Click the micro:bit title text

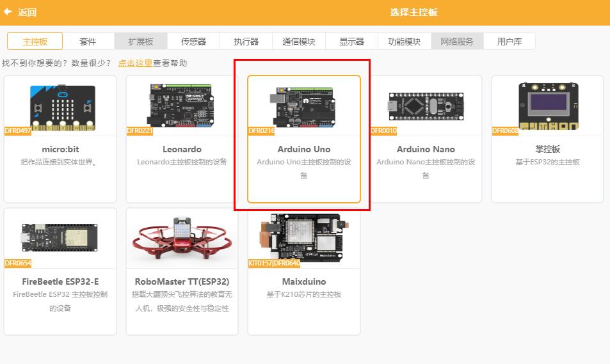(x=60, y=149)
